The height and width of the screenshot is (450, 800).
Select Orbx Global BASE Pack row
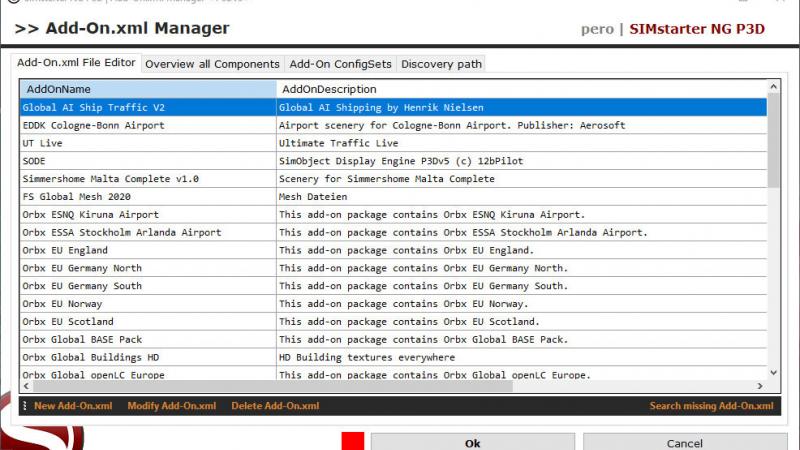(x=393, y=340)
